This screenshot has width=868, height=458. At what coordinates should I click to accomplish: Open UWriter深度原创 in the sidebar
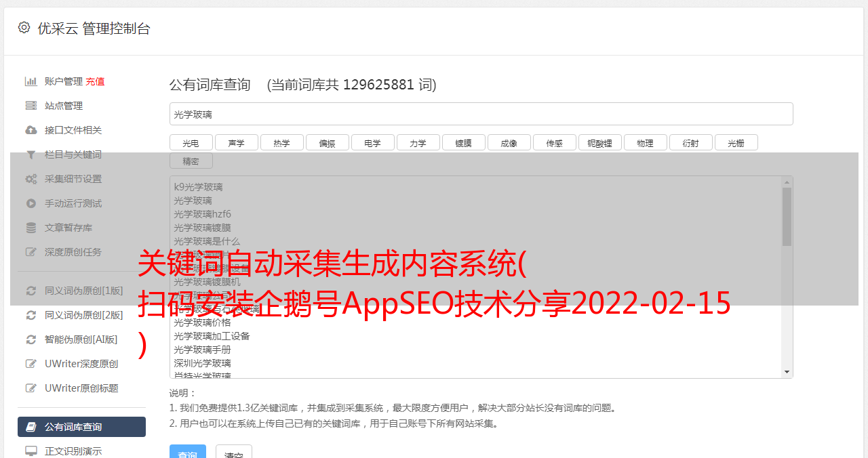pyautogui.click(x=81, y=364)
